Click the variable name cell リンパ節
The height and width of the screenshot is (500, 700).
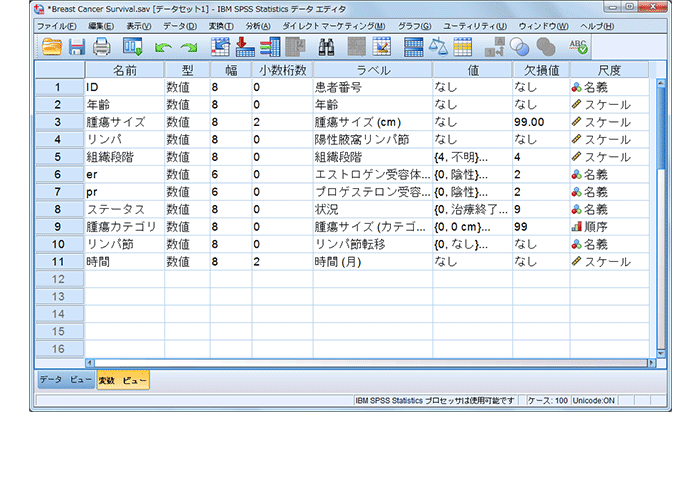pos(125,244)
